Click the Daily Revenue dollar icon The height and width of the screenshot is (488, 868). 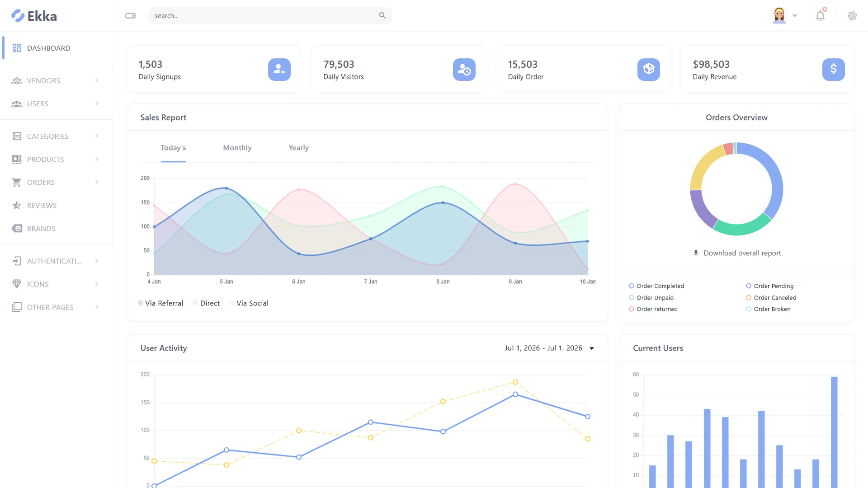[834, 70]
